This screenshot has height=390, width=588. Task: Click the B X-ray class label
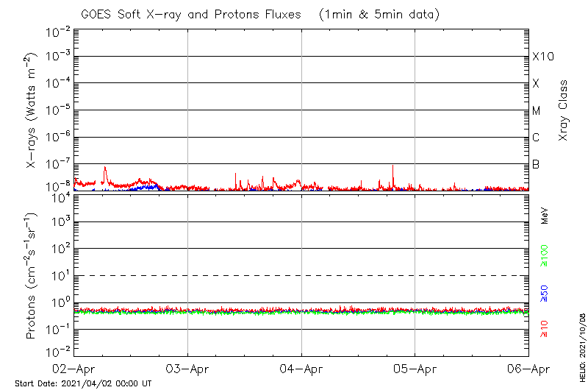[536, 164]
